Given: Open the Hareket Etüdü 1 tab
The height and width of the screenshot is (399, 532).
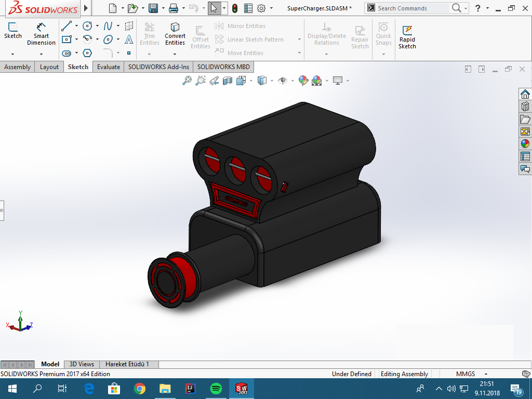Looking at the screenshot, I should tap(127, 364).
